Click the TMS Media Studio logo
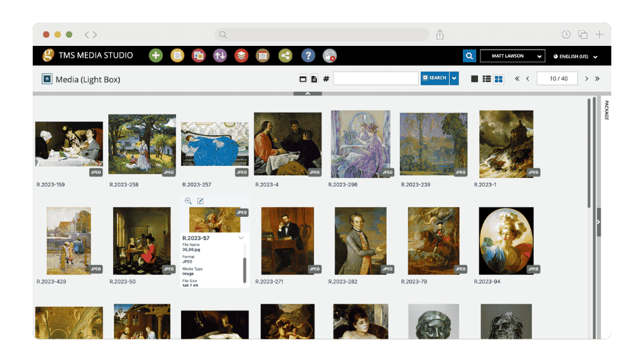Screen dimensions: 644x362 (48, 55)
